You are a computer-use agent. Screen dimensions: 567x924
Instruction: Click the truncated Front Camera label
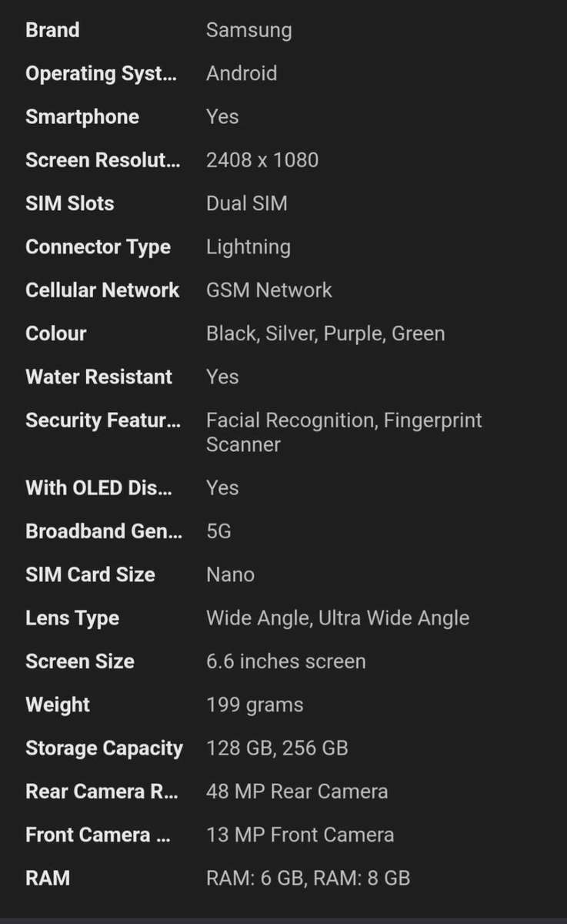pyautogui.click(x=98, y=835)
